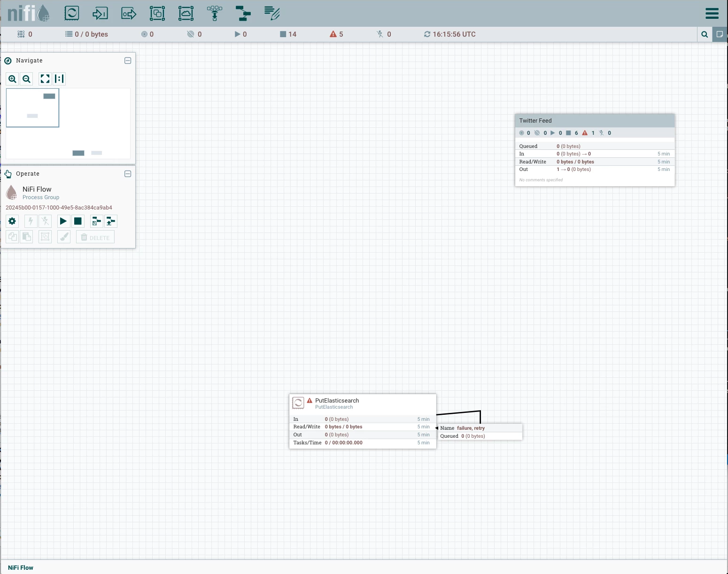This screenshot has width=728, height=574.
Task: Click the birdseye view thumbnail
Action: pyautogui.click(x=68, y=124)
